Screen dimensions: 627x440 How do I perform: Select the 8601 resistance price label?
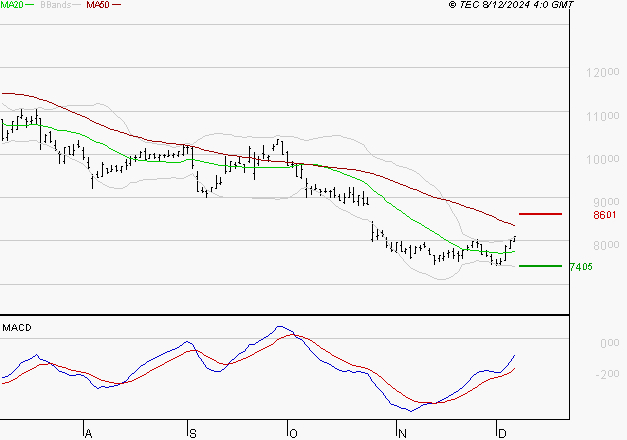tap(603, 215)
